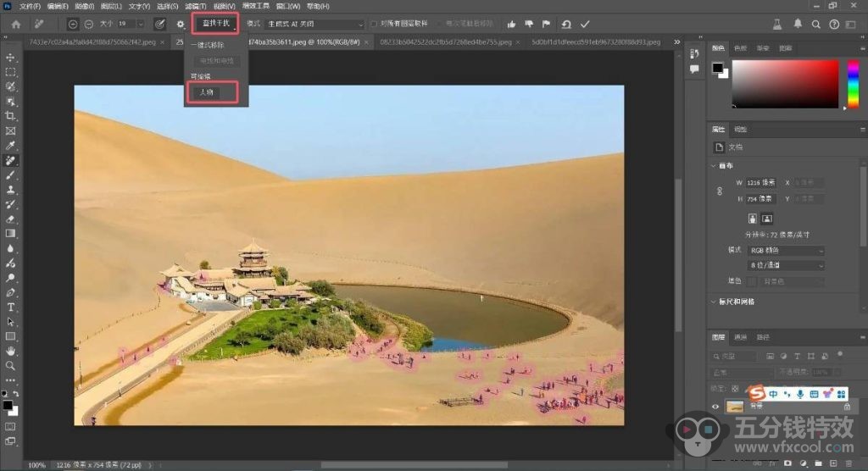Open the beaker beta features icon
The height and width of the screenshot is (471, 868).
pos(777,25)
